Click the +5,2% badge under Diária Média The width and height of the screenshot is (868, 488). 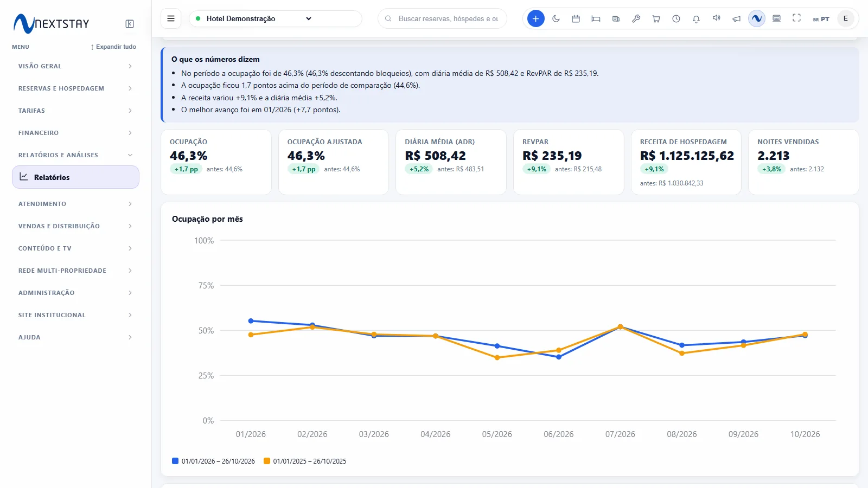pyautogui.click(x=419, y=169)
